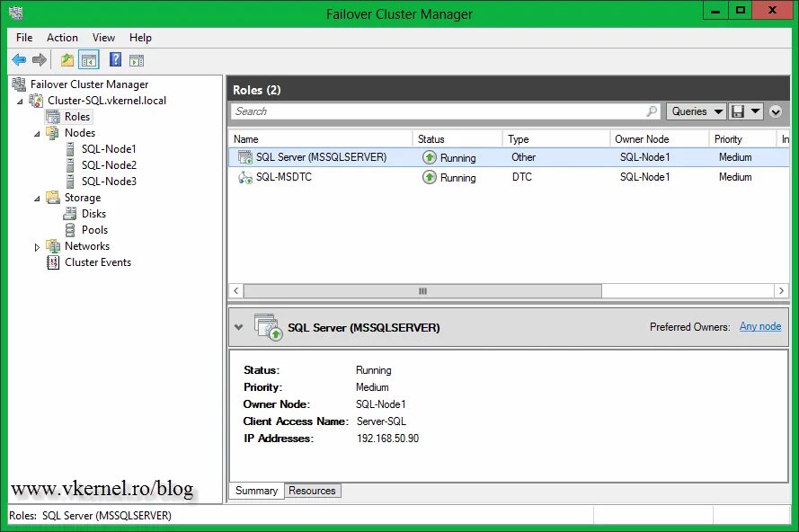
Task: Expand the Networks tree item
Action: [37, 245]
